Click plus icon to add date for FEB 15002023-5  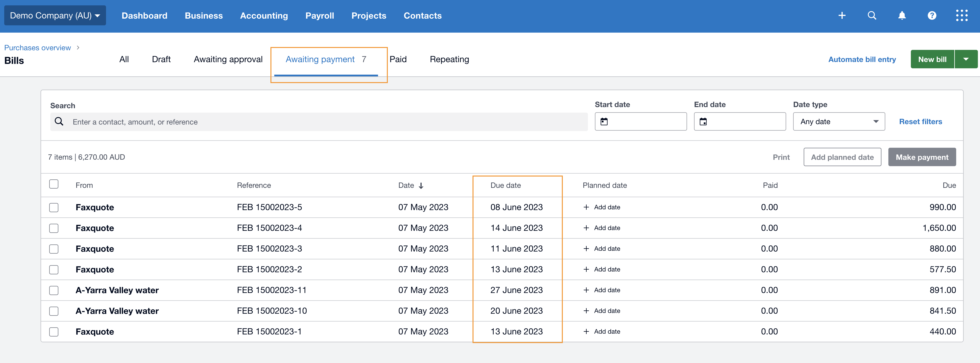point(586,207)
